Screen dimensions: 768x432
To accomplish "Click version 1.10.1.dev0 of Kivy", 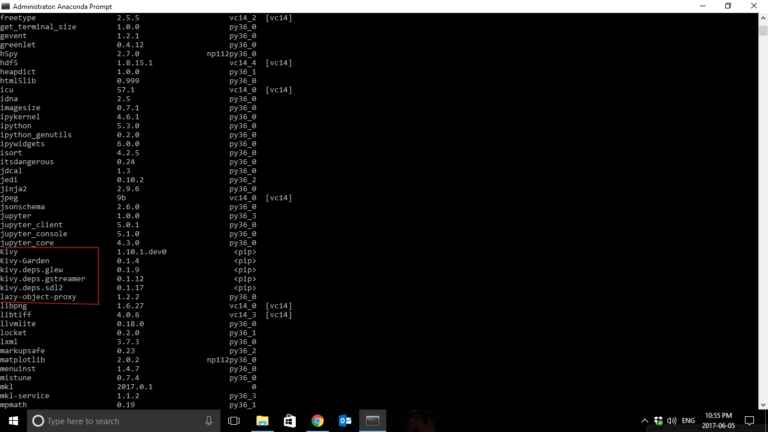I will tap(142, 252).
